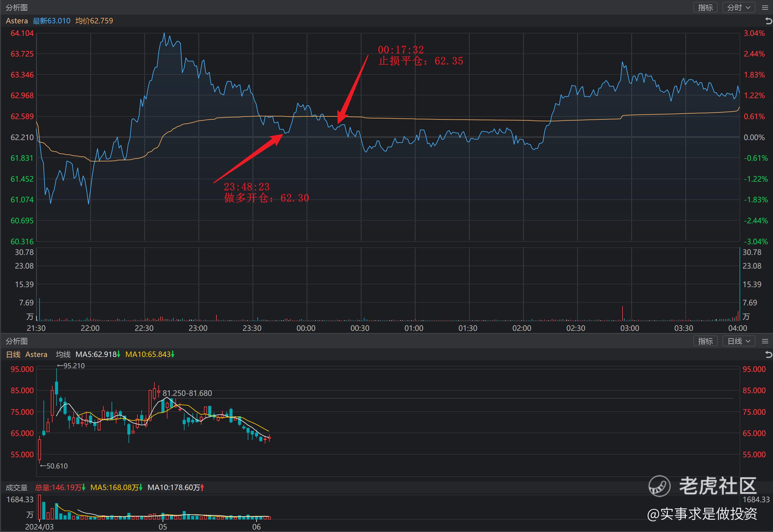
Task: Select the top 分析图 panel title
Action: [x=17, y=8]
